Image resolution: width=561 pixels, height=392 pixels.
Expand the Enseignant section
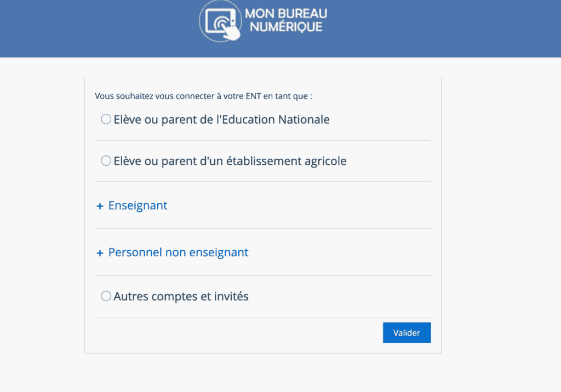[x=138, y=206]
